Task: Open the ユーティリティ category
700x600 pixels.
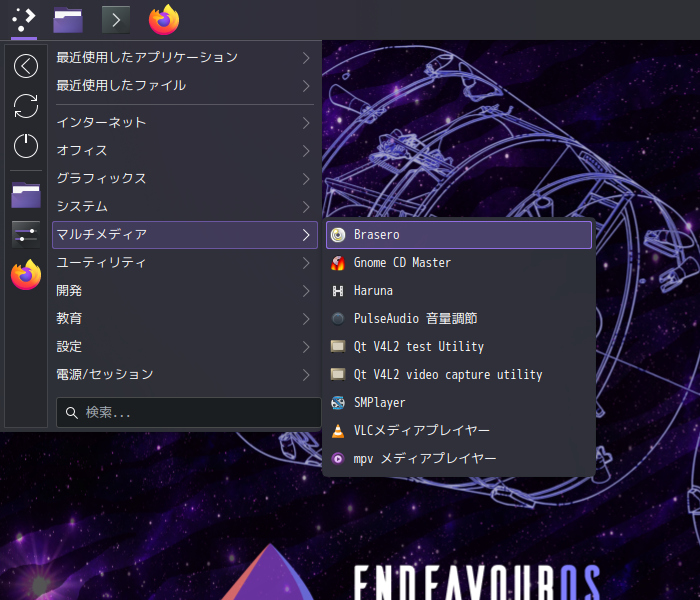Action: 185,263
